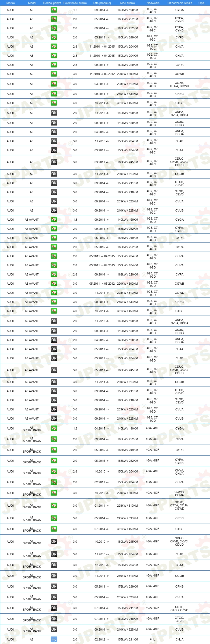Screen dimensions: 210x644
Task: Click the Oznaczenie silnika column header
Action: click(x=180, y=3)
